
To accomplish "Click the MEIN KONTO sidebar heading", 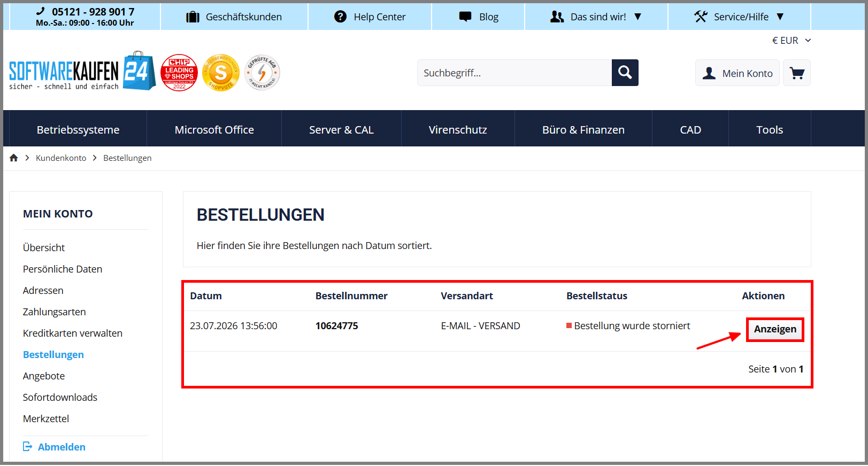I will point(58,214).
